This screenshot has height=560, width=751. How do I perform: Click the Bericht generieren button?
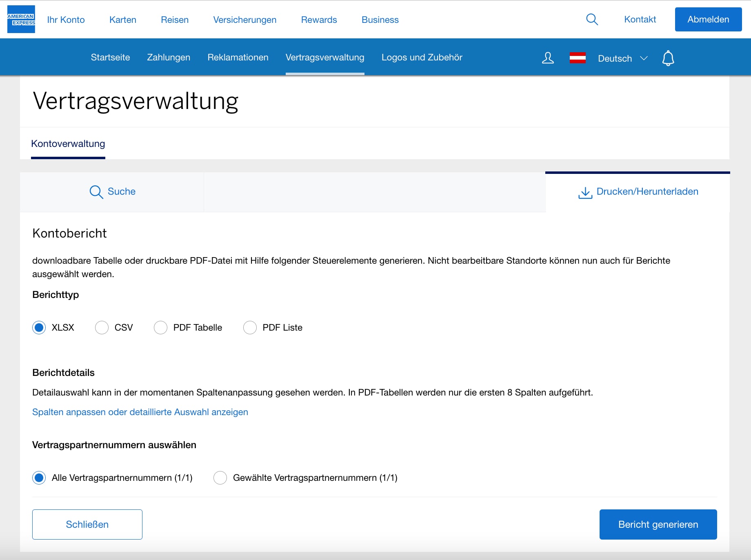click(658, 524)
